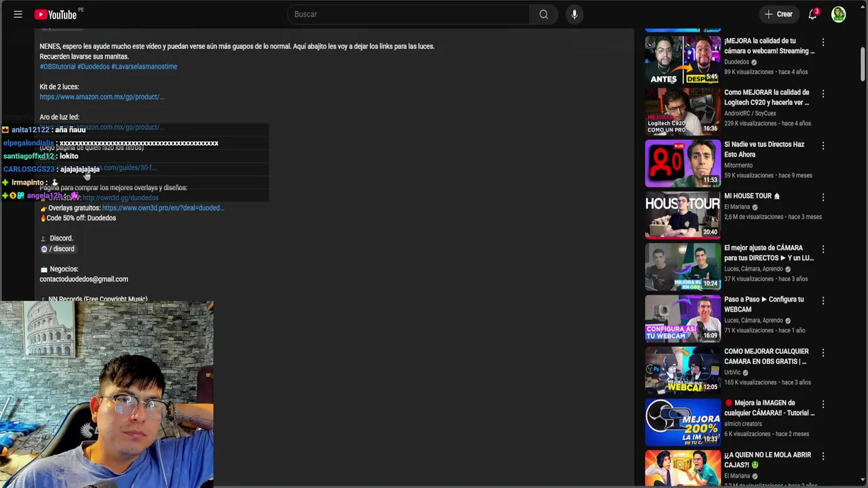Click chat username elpegalondialis
The width and height of the screenshot is (868, 488).
(28, 143)
